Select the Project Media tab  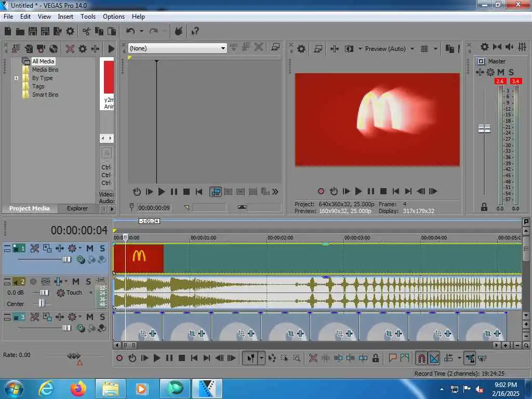coord(30,208)
